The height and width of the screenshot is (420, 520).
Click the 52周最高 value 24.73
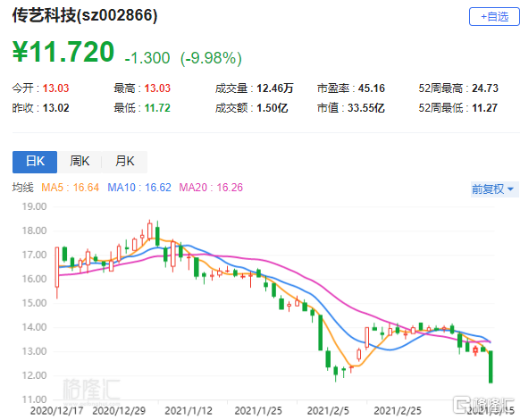pyautogui.click(x=485, y=88)
